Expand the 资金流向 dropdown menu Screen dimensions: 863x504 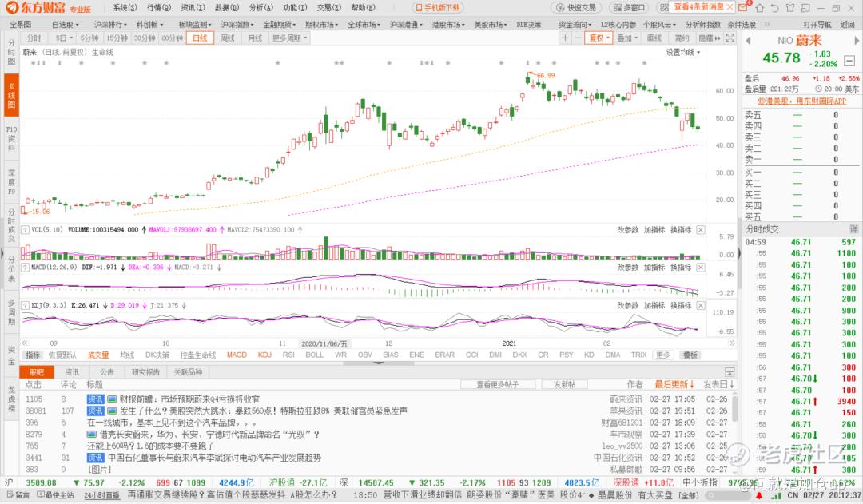(575, 25)
